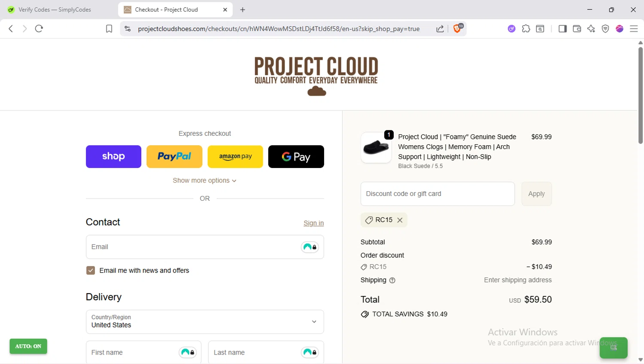Image resolution: width=644 pixels, height=364 pixels.
Task: Go forward to the next page
Action: click(x=24, y=29)
